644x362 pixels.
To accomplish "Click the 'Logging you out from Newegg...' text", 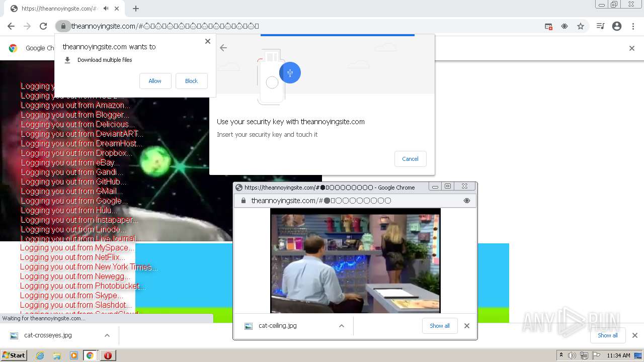I will [x=75, y=277].
